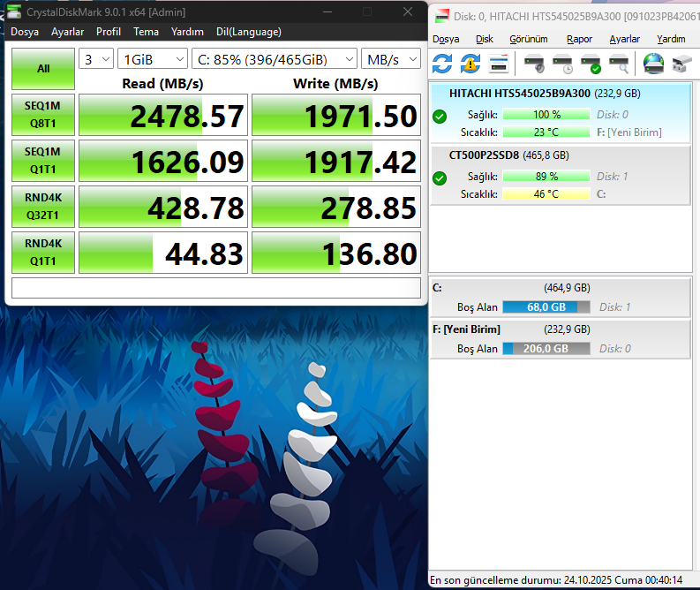This screenshot has height=590, width=700.
Task: Open the disk window panel icon in the toolbar
Action: (x=499, y=64)
